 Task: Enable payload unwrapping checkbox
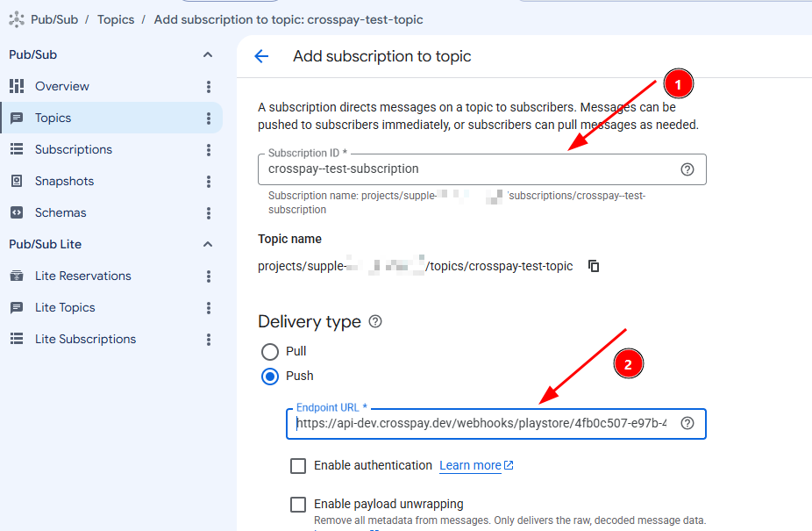pos(298,504)
